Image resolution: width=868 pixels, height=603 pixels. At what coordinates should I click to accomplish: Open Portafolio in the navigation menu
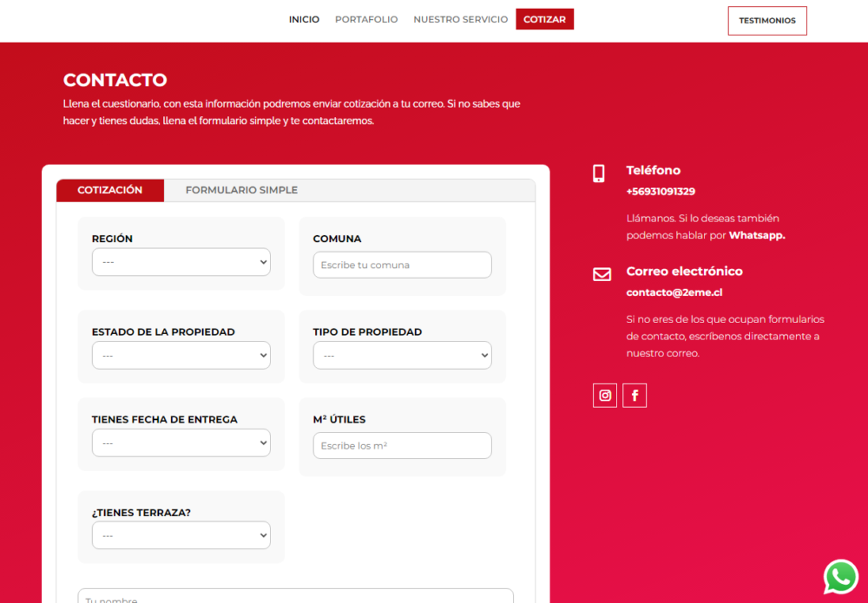tap(366, 19)
